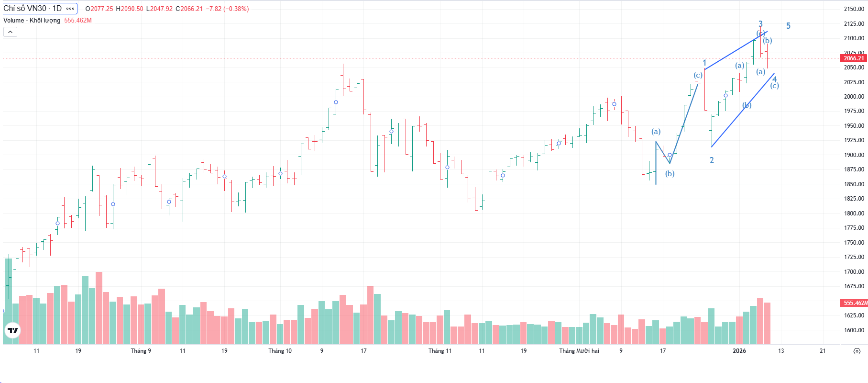The width and height of the screenshot is (868, 383).
Task: Select the wave label 1 annotation
Action: (x=704, y=63)
